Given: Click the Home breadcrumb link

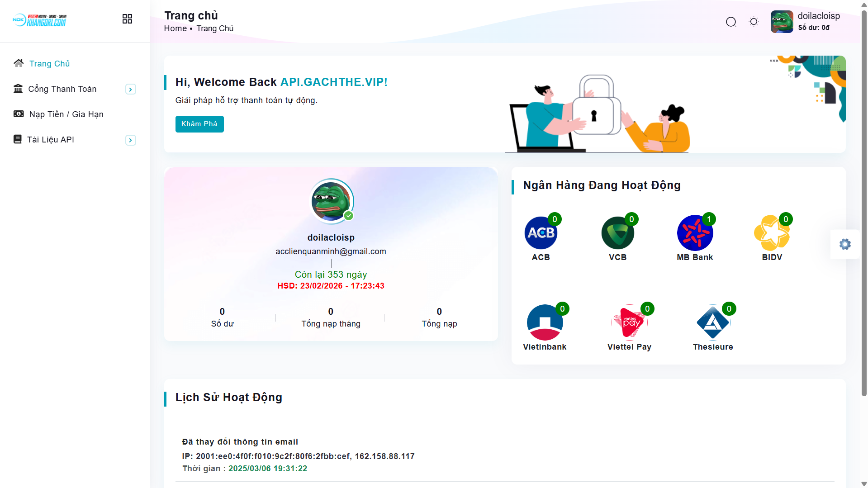Looking at the screenshot, I should [x=175, y=28].
